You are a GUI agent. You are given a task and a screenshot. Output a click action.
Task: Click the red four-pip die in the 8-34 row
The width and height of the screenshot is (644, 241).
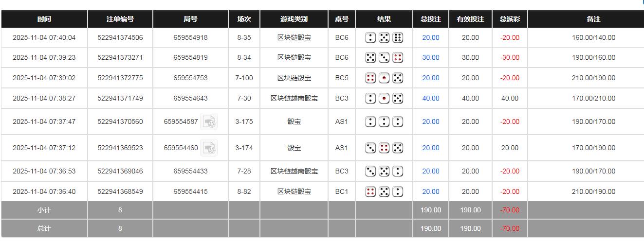pyautogui.click(x=398, y=57)
